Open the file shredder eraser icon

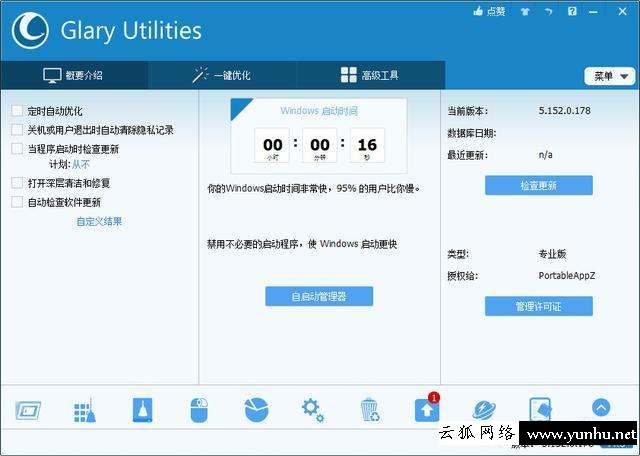pyautogui.click(x=540, y=409)
